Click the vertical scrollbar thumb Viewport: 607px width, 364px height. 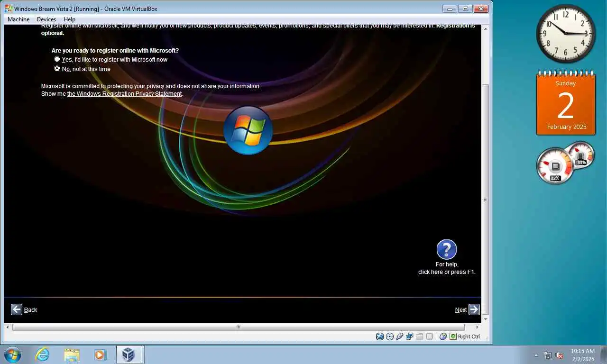click(485, 200)
